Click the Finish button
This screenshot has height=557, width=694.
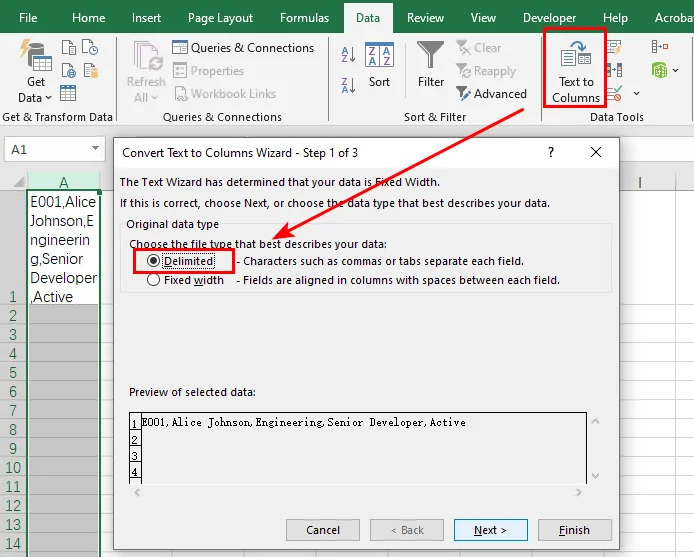tap(574, 530)
